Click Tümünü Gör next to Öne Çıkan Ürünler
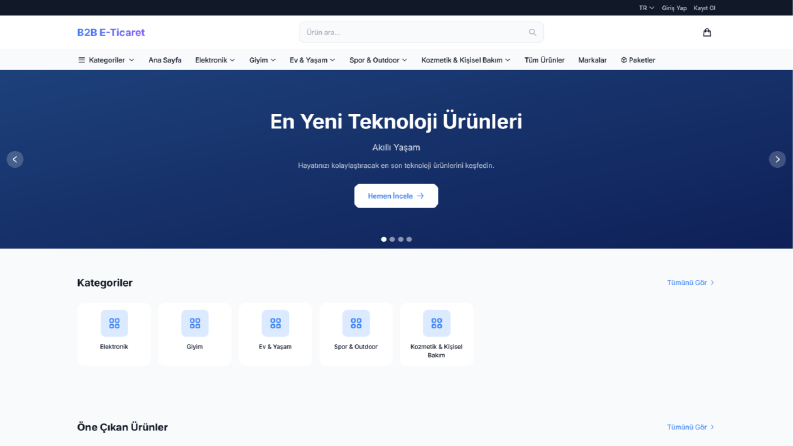The image size is (793, 446). tap(690, 427)
